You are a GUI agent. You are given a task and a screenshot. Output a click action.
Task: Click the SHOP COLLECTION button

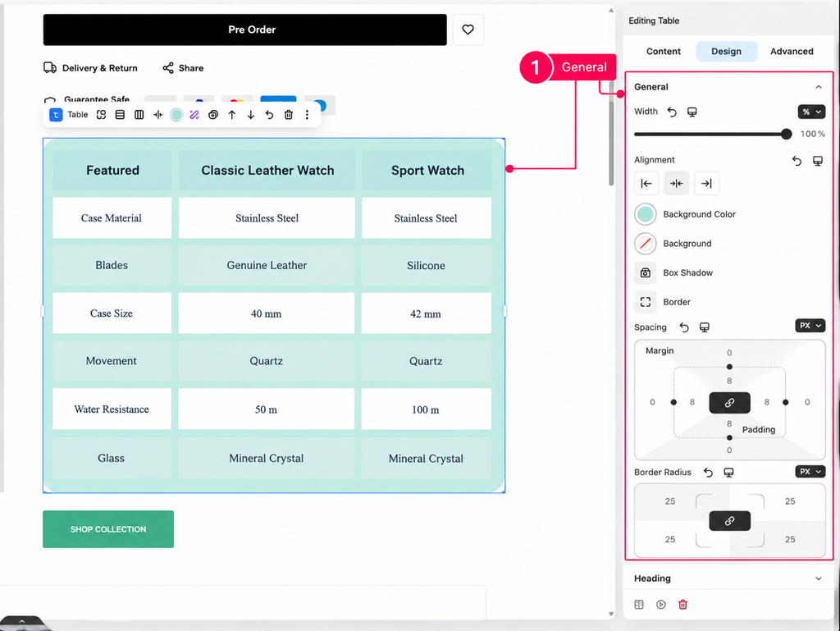pyautogui.click(x=108, y=529)
